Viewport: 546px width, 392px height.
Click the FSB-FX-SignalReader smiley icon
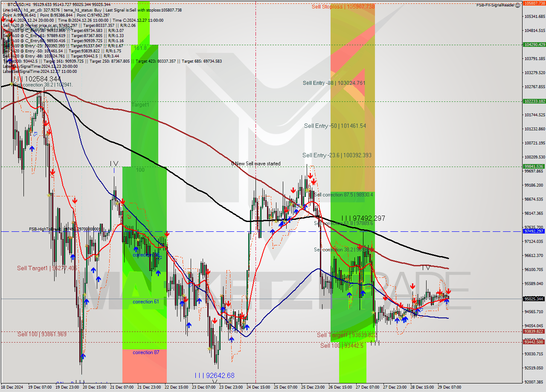518,5
